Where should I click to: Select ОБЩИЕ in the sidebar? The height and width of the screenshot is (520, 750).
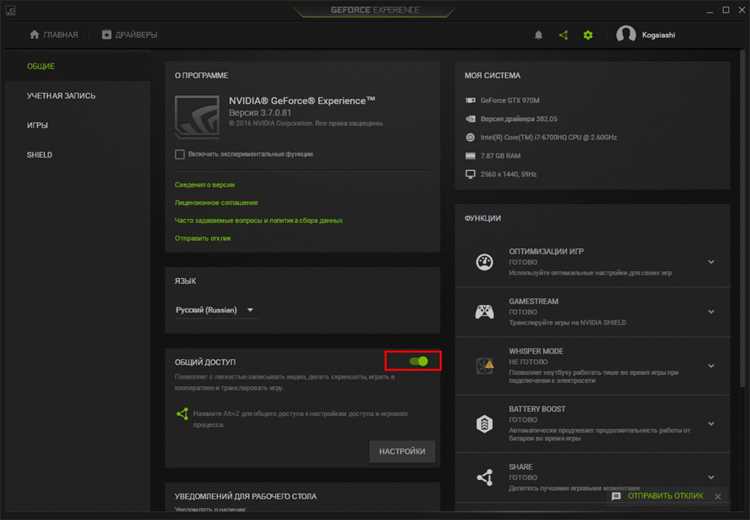pyautogui.click(x=41, y=66)
